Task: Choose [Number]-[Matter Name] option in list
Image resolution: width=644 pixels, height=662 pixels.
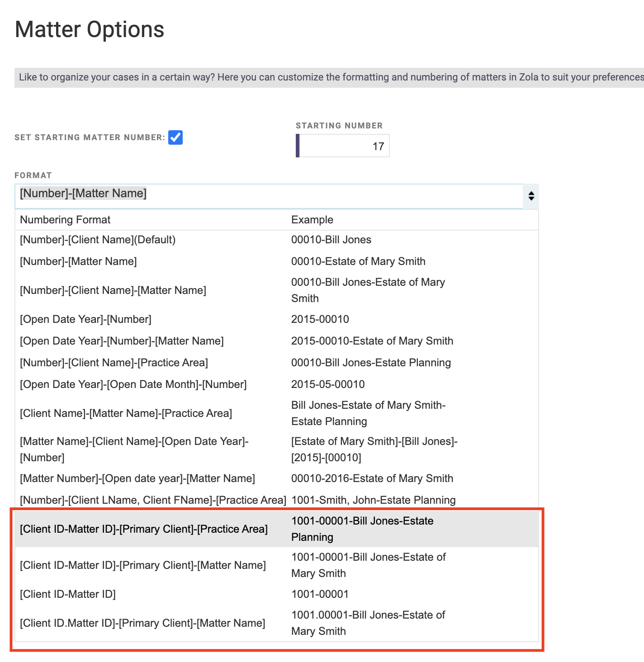Action: pos(277,261)
